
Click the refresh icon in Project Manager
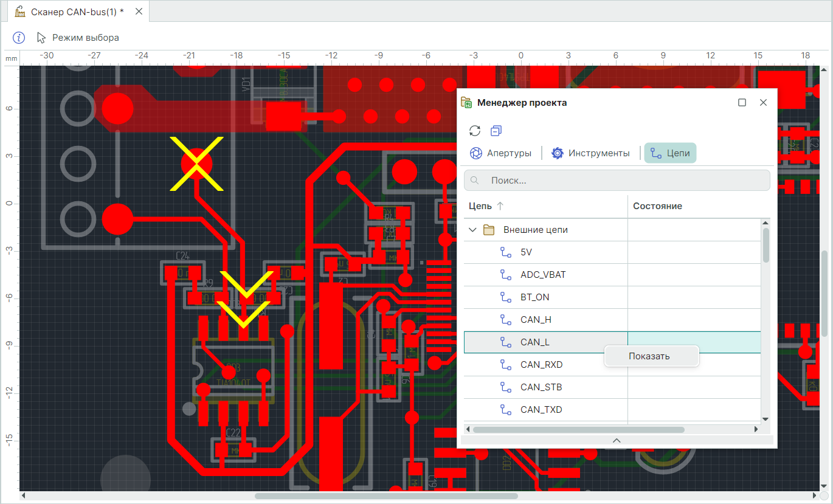(475, 131)
